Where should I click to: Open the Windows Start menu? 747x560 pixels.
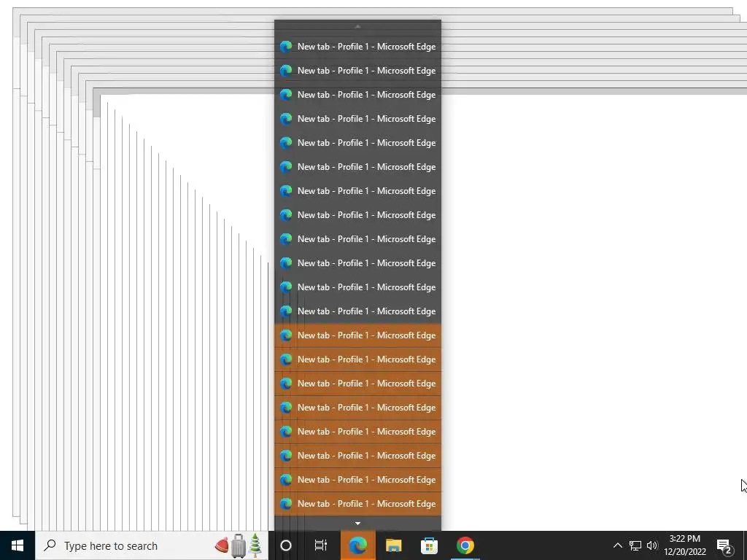(x=18, y=545)
